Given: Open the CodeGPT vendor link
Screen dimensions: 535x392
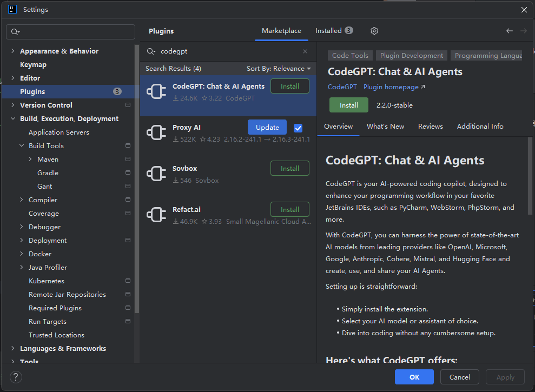Looking at the screenshot, I should 342,87.
